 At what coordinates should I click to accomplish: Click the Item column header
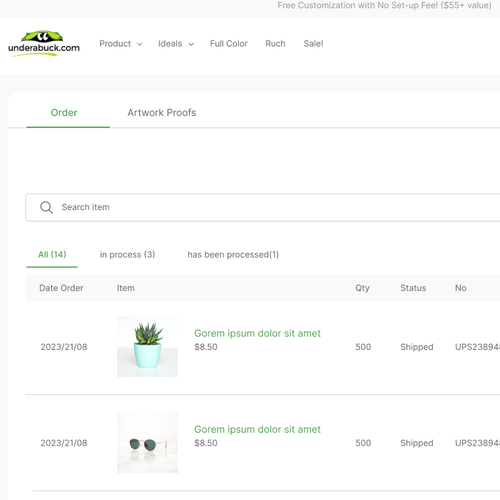126,288
